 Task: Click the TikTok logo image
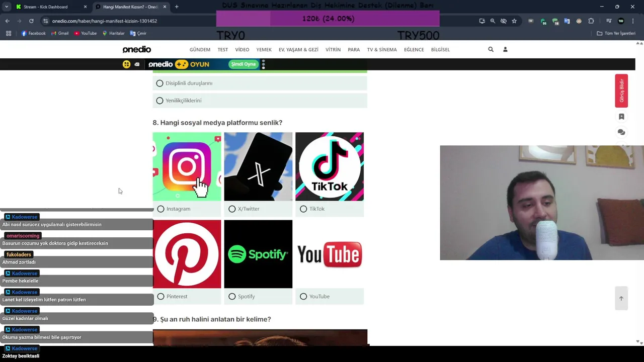[330, 166]
